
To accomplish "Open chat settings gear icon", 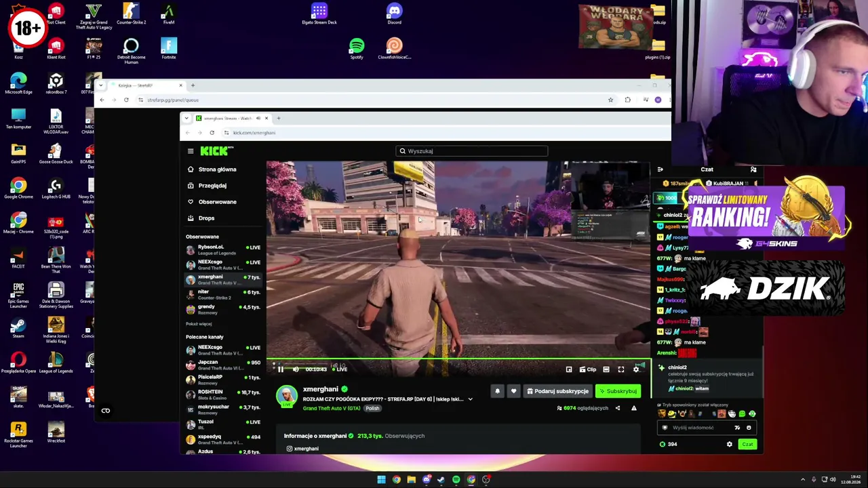I will 730,445.
